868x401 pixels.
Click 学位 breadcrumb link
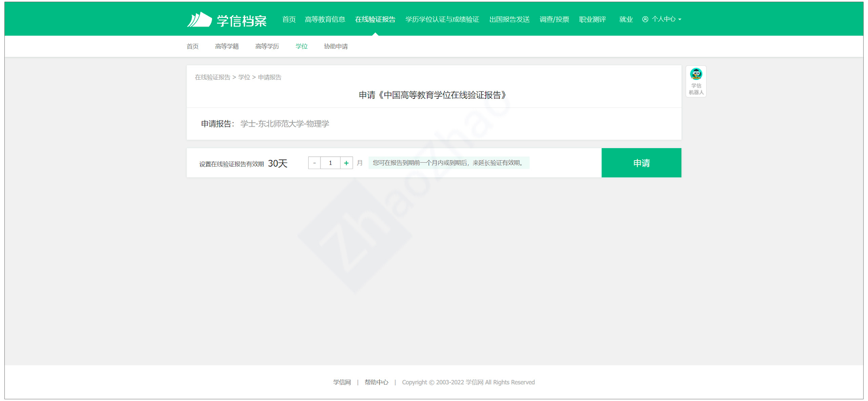(x=244, y=77)
